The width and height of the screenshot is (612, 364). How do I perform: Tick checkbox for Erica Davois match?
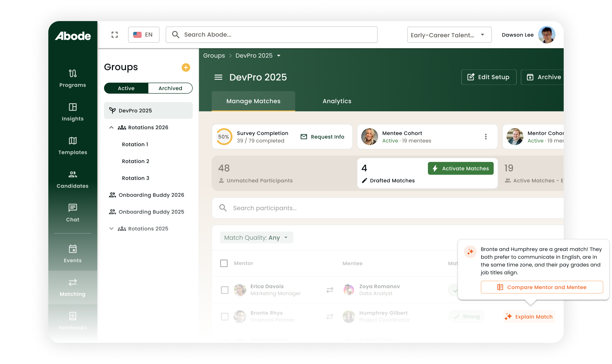[225, 290]
